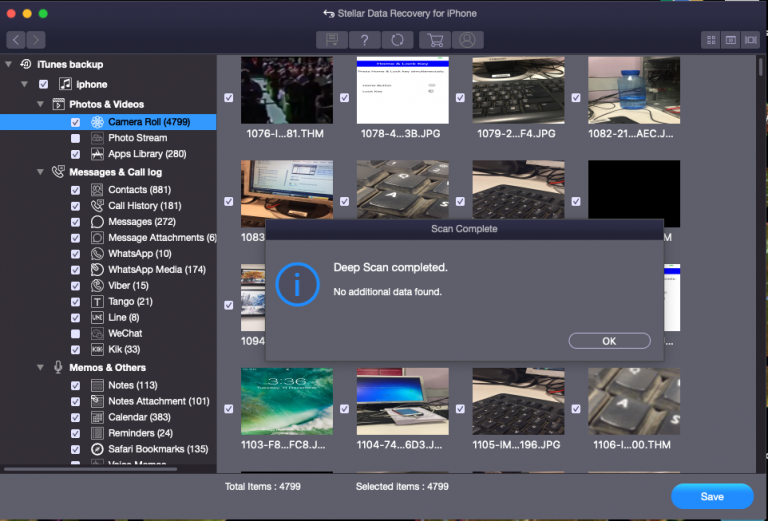Select the 1106-I...00.THM keys thumbnail

(634, 402)
